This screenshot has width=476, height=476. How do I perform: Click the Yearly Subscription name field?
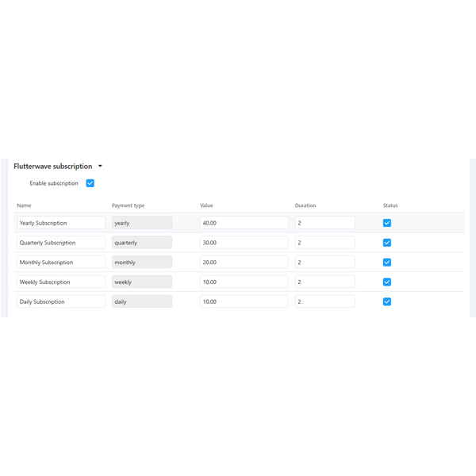point(60,223)
